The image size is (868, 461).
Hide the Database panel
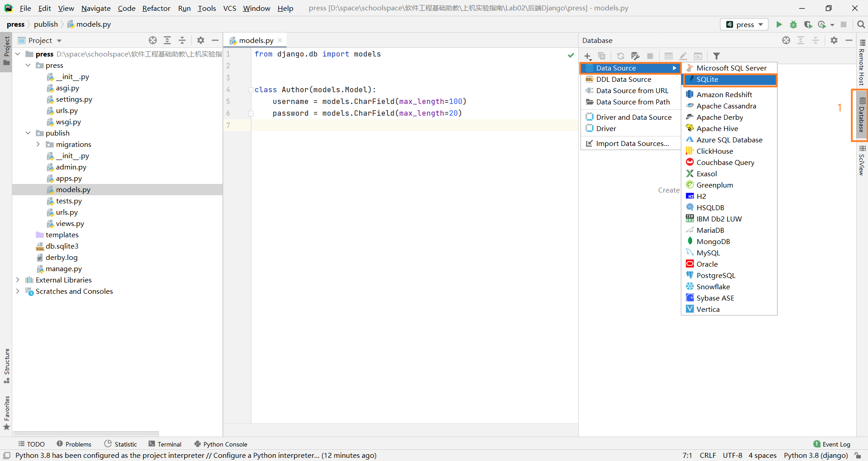point(849,40)
